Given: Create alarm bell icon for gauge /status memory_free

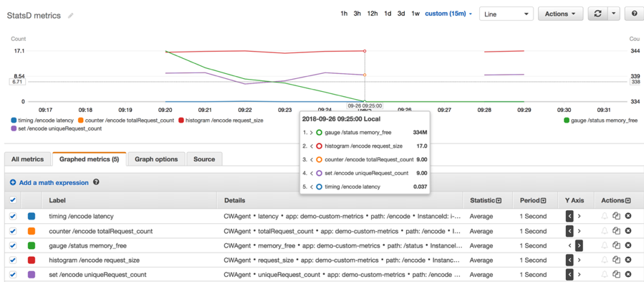Looking at the screenshot, I should click(604, 245).
